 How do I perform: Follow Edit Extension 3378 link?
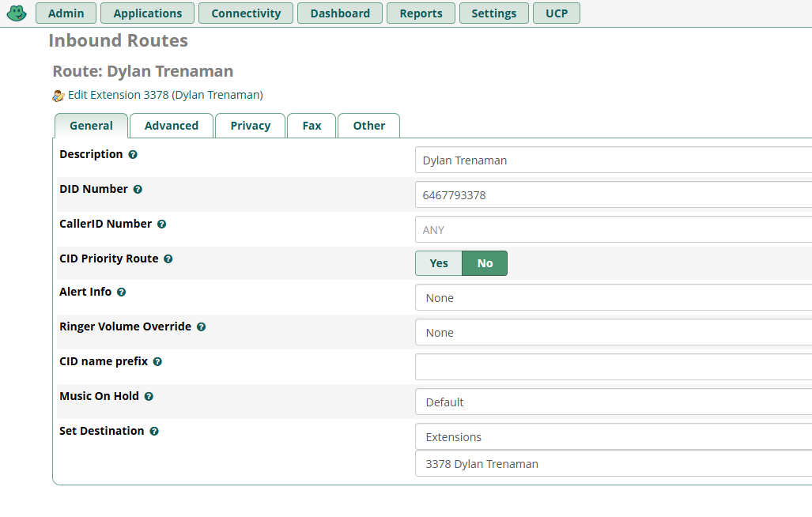coord(165,95)
